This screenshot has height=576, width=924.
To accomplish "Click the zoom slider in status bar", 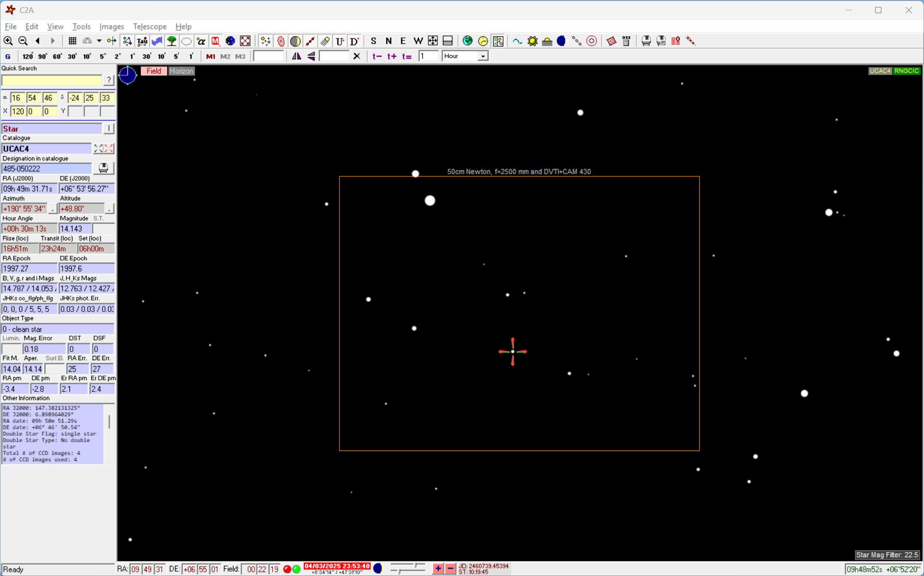I will 408,569.
